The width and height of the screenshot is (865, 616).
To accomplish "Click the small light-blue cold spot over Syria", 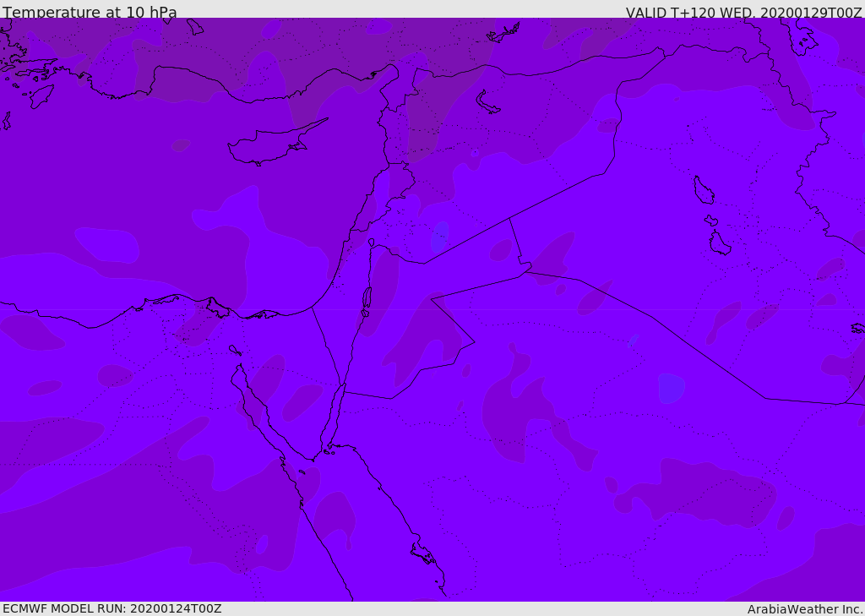I will 439,237.
